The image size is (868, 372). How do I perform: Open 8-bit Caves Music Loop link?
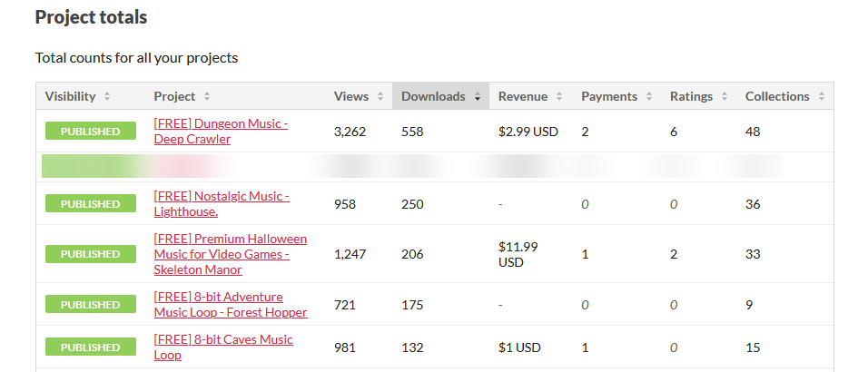point(223,348)
